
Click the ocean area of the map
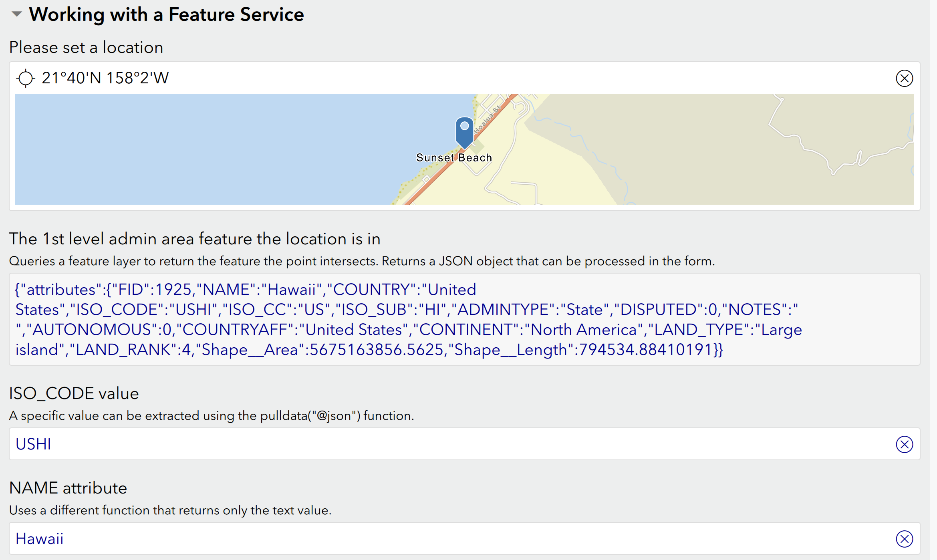pos(200,152)
